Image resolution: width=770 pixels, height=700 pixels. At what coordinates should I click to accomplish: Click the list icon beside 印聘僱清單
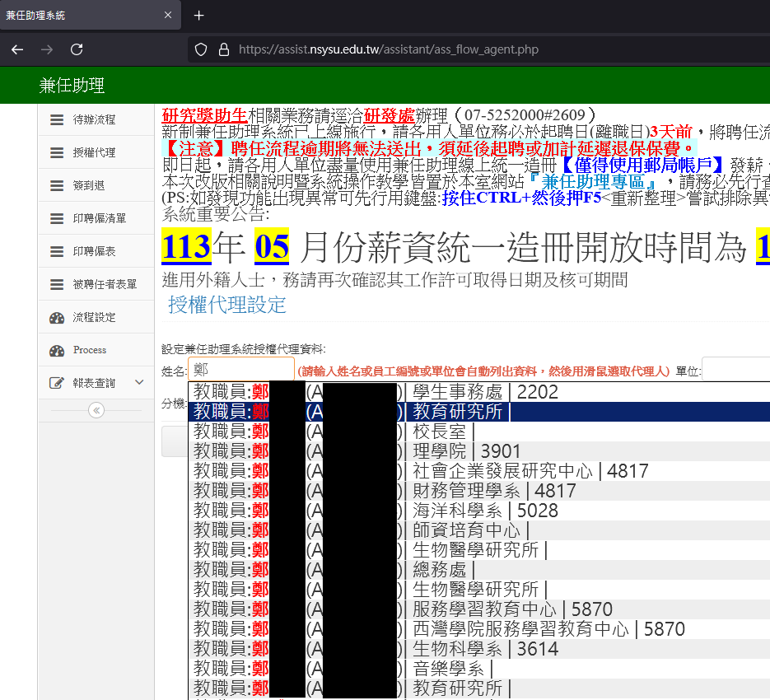coord(57,218)
